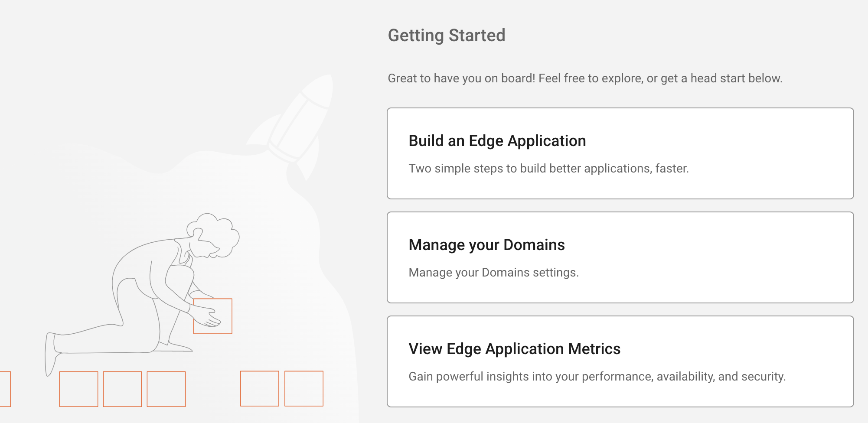Click the 'View Edge Application Metrics' heading

515,349
